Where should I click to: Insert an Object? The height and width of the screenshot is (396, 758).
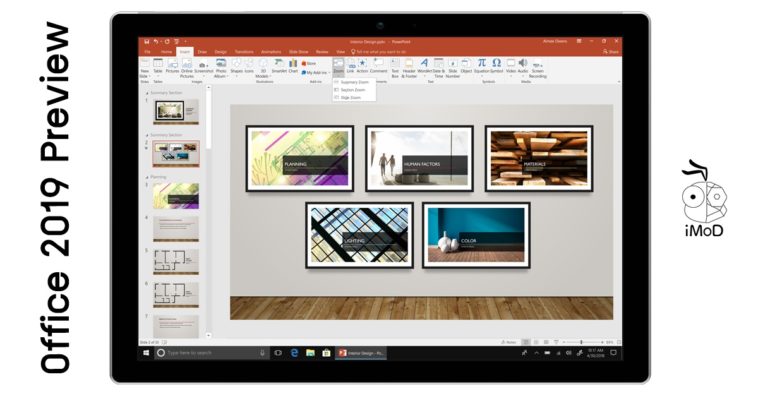click(466, 66)
